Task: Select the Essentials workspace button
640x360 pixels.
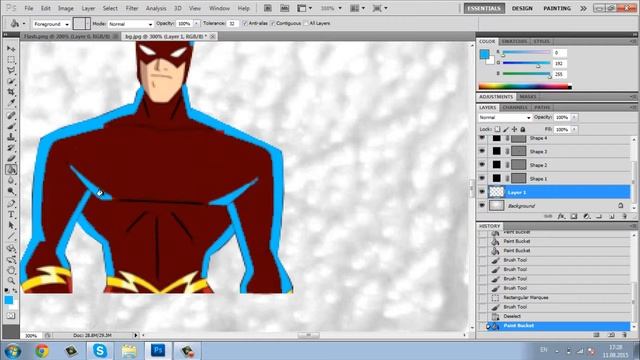Action: click(484, 8)
